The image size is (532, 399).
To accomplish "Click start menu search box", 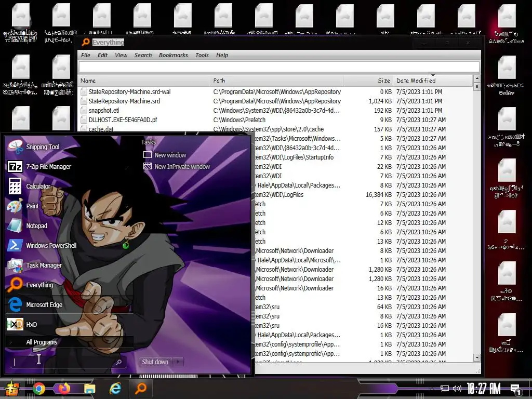I will coord(63,362).
